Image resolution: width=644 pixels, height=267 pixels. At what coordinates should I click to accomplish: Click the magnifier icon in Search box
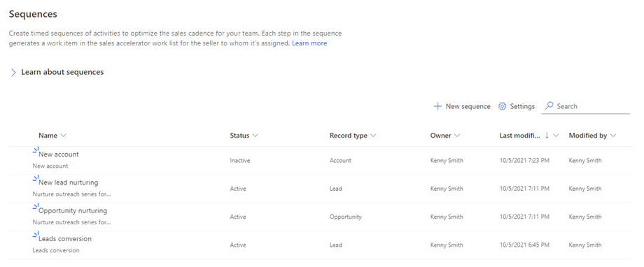(549, 106)
